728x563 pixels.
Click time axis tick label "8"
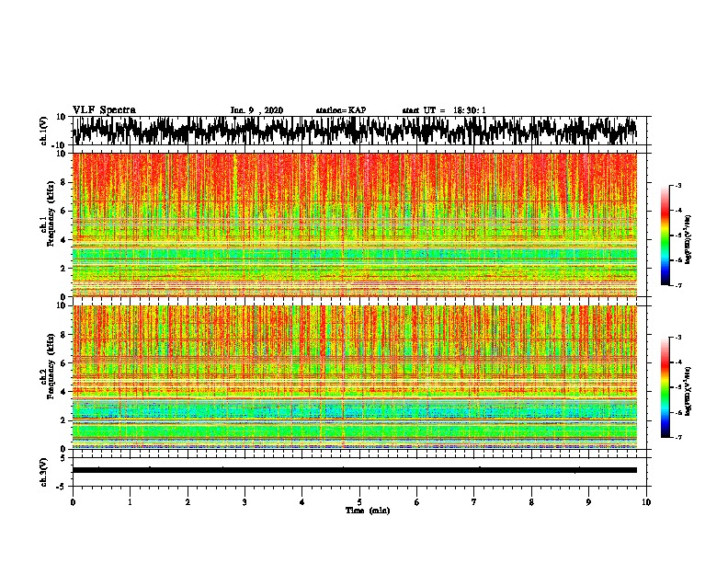pos(531,502)
